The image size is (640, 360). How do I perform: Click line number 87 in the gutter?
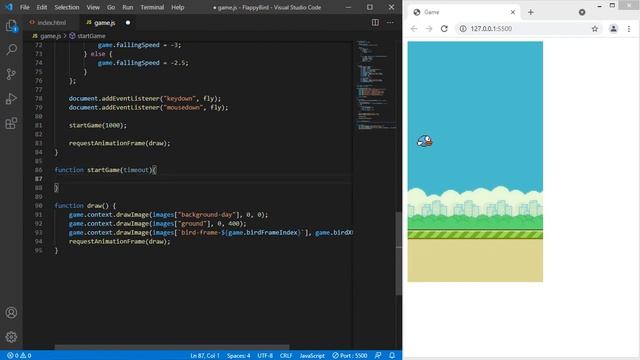click(38, 179)
